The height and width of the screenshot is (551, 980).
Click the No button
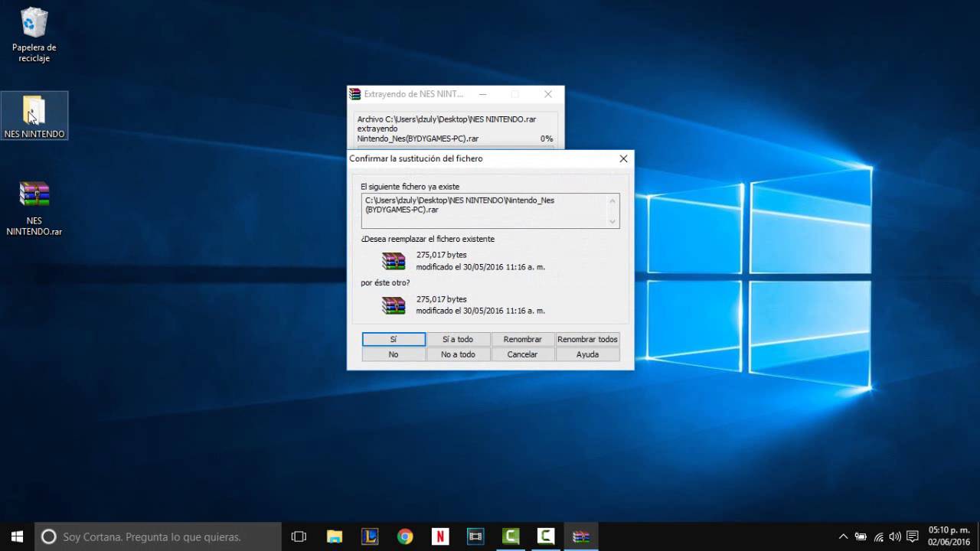(394, 354)
